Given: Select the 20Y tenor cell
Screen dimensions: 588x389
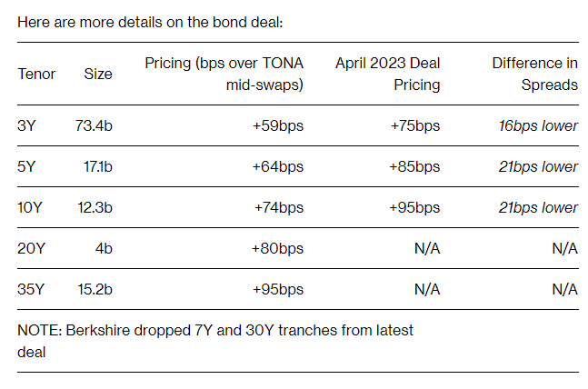Looking at the screenshot, I should point(31,248).
